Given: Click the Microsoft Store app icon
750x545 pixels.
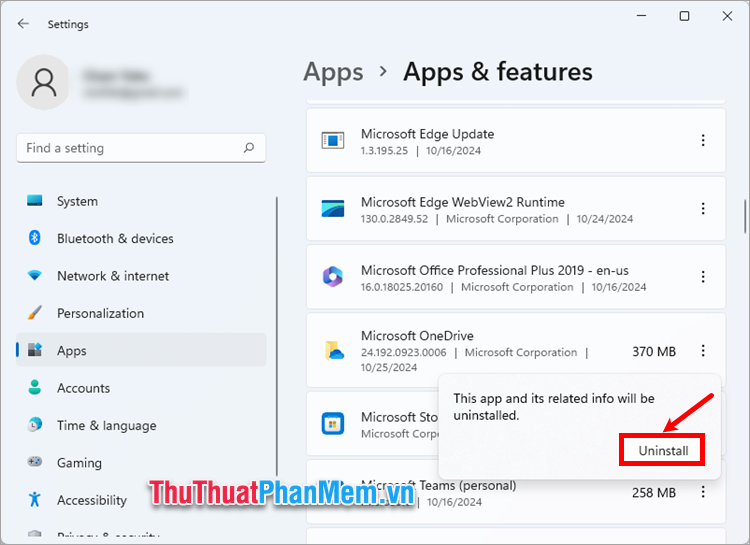Looking at the screenshot, I should [x=332, y=423].
